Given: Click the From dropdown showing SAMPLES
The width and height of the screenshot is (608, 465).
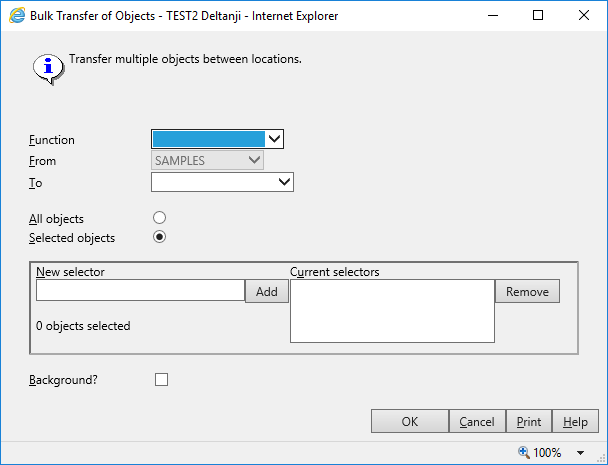Looking at the screenshot, I should [207, 161].
